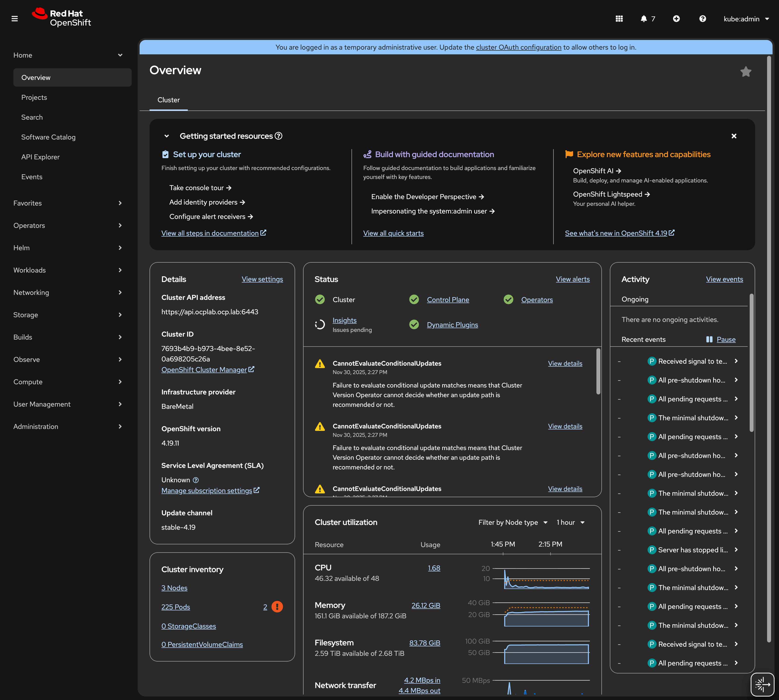Open the View alerts link
This screenshot has height=700, width=779.
pyautogui.click(x=572, y=279)
